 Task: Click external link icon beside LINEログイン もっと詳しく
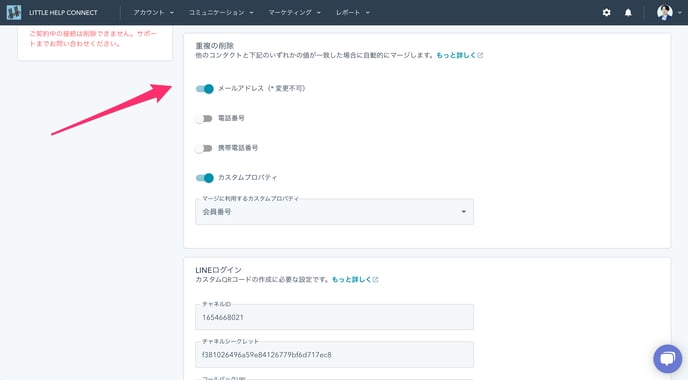click(375, 280)
